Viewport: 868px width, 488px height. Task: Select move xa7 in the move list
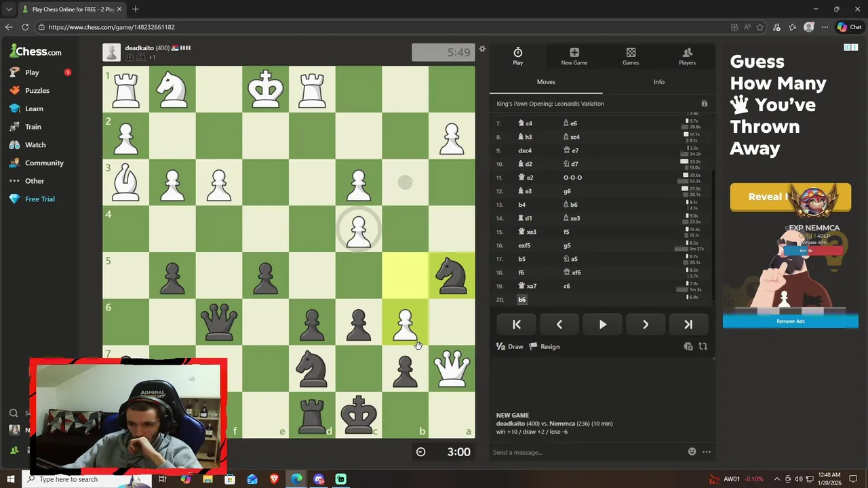527,286
